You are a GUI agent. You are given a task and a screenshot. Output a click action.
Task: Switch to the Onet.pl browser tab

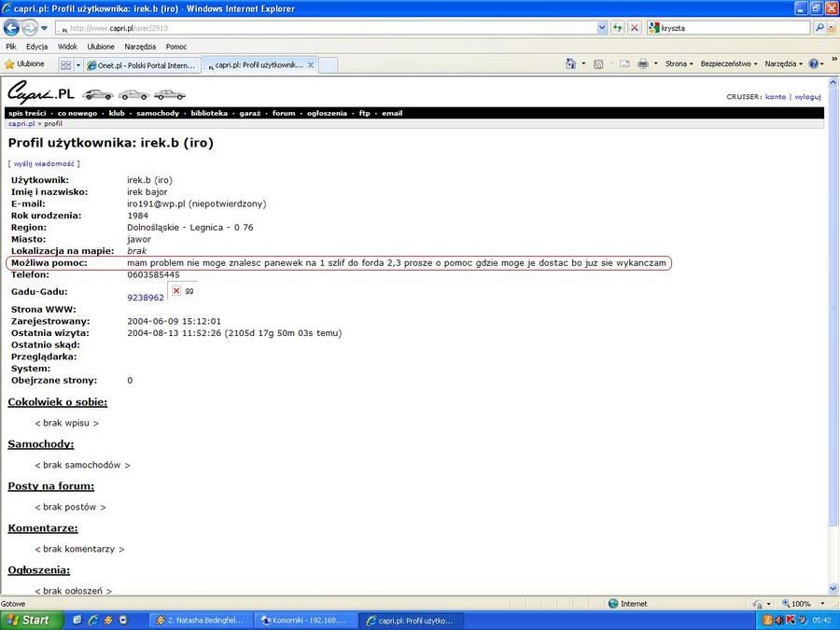(x=142, y=65)
